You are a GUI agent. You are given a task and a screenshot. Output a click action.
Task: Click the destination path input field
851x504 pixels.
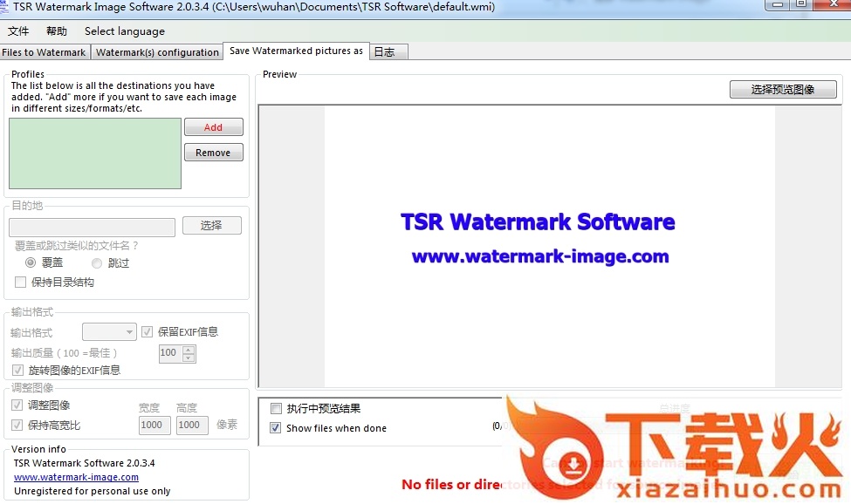coord(93,227)
